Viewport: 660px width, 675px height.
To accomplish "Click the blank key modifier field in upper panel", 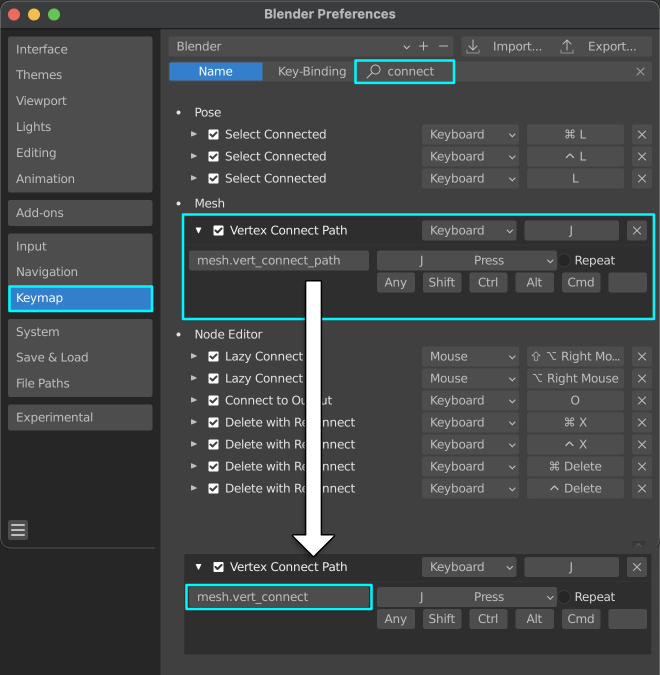I will (x=627, y=283).
